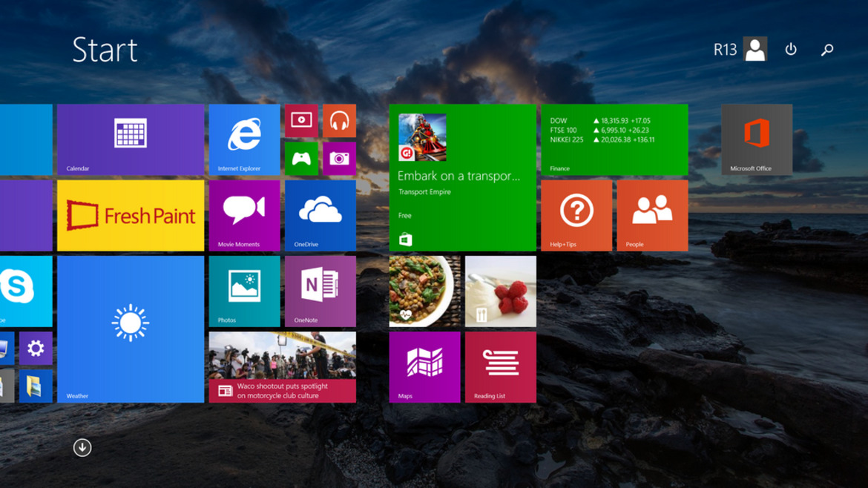The image size is (868, 488).
Task: Open the green Xbox Games tile
Action: tap(301, 159)
